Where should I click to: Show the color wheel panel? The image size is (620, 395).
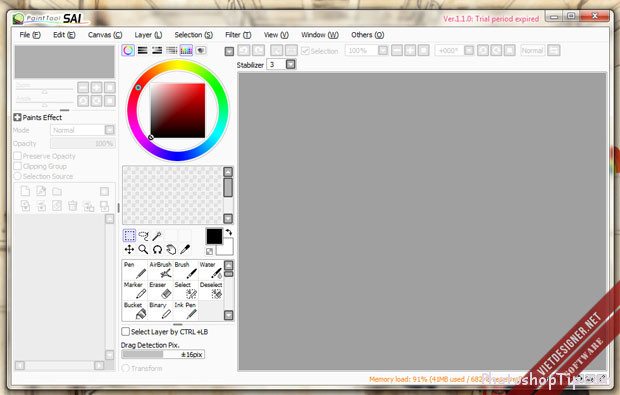click(x=128, y=50)
